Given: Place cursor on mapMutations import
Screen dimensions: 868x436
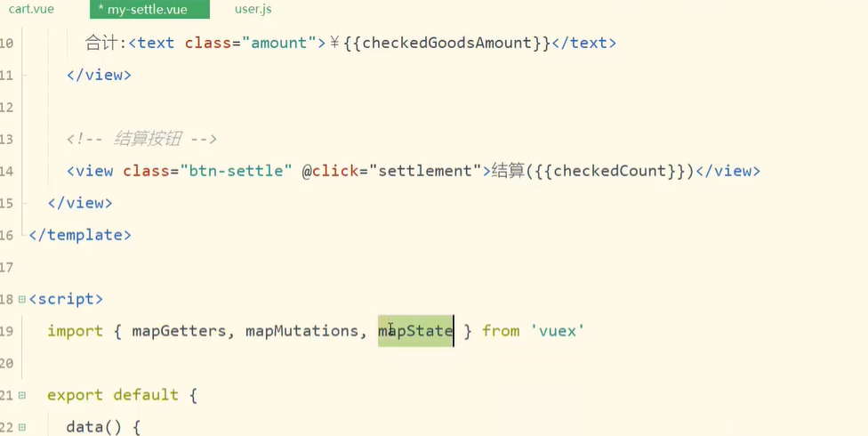Looking at the screenshot, I should pyautogui.click(x=302, y=331).
